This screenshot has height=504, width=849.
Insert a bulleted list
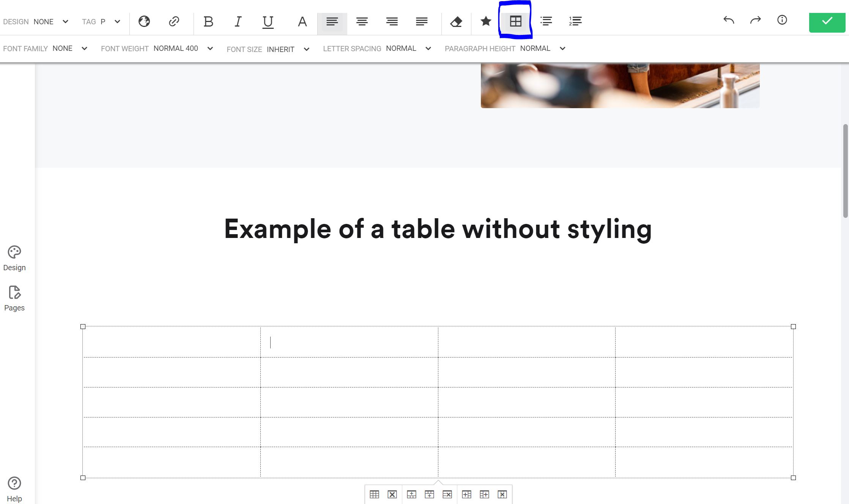pos(546,21)
